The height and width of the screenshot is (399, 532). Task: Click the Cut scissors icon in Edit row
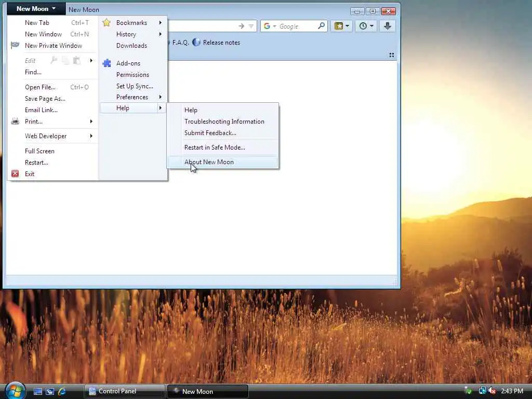click(54, 60)
